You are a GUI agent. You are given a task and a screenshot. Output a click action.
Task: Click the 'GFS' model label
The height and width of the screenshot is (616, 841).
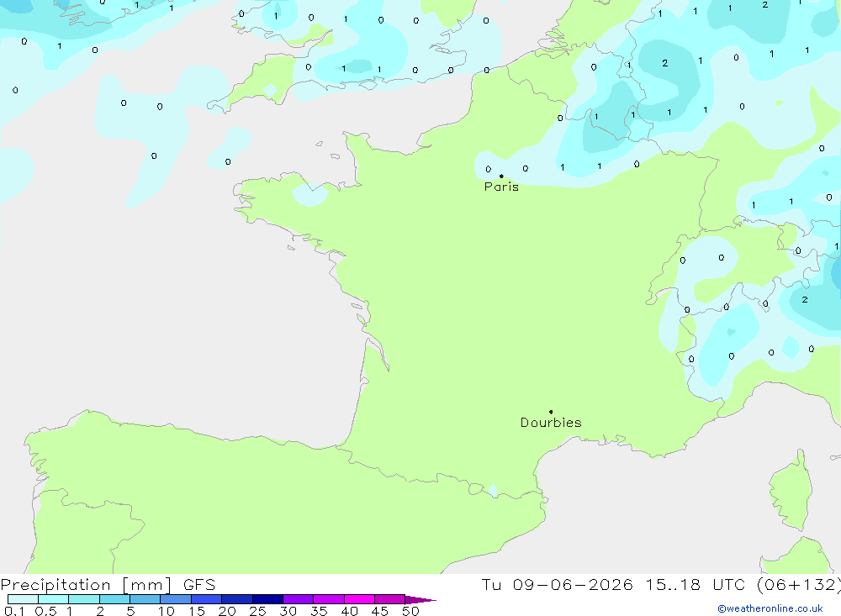tap(199, 585)
